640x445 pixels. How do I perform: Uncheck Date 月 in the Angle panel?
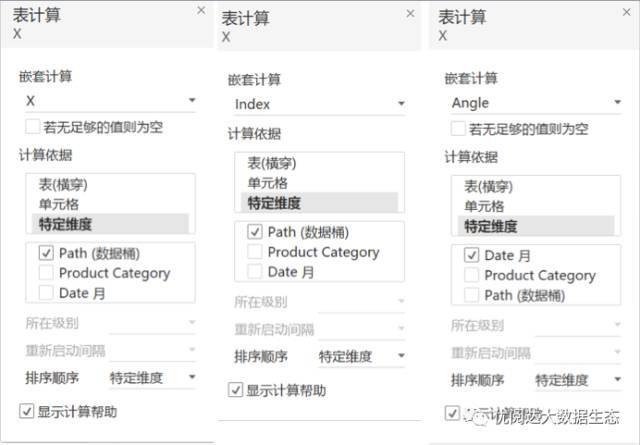pyautogui.click(x=471, y=255)
